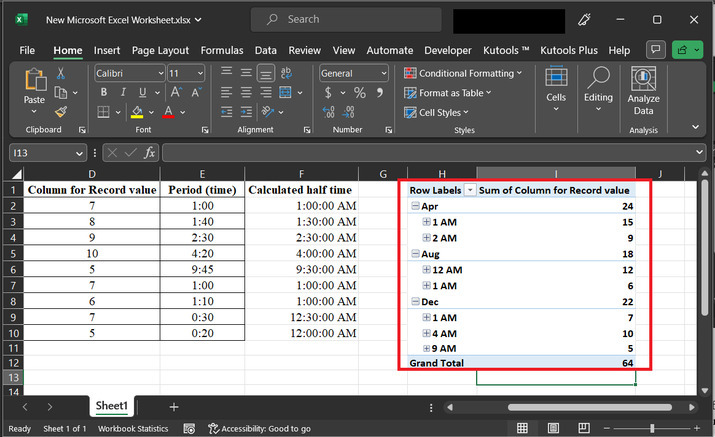Viewport: 715px width, 437px height.
Task: Open the Insert ribbon tab
Action: 107,50
